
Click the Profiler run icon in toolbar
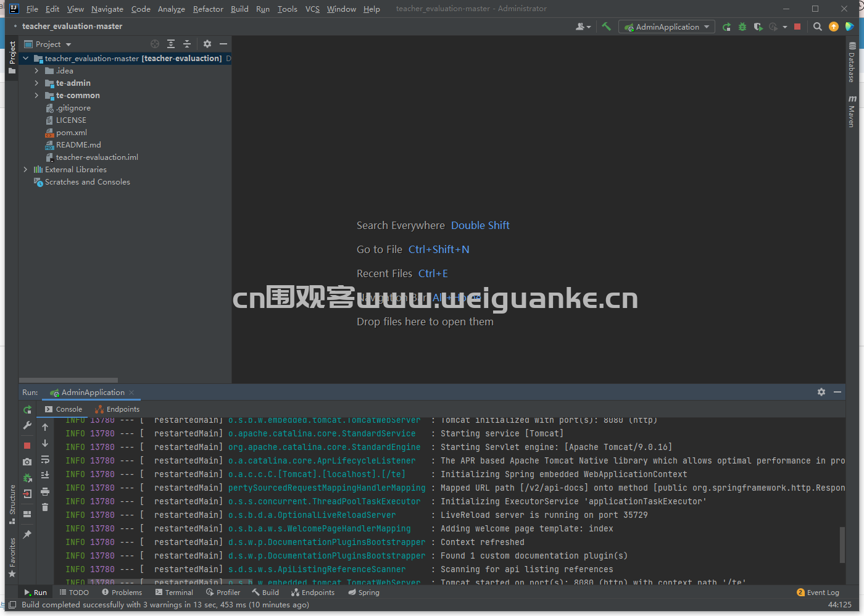(x=773, y=27)
